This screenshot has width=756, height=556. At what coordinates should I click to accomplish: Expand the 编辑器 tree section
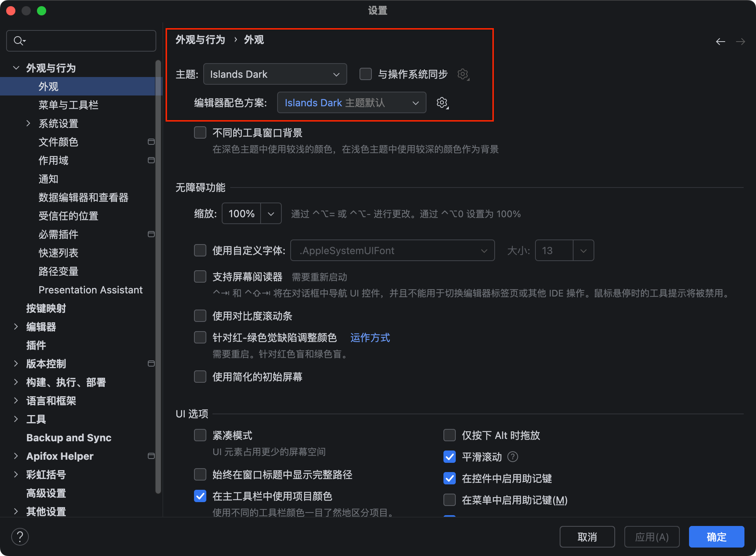point(16,327)
